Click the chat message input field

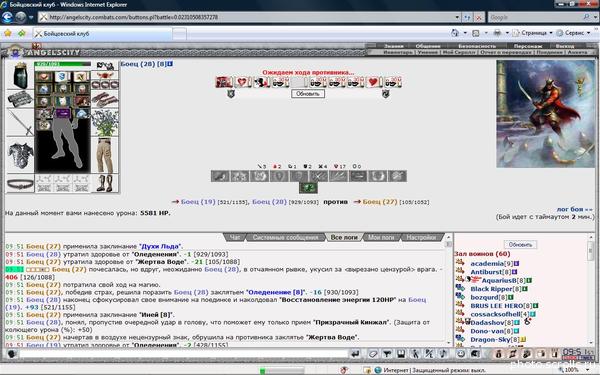tap(184, 354)
